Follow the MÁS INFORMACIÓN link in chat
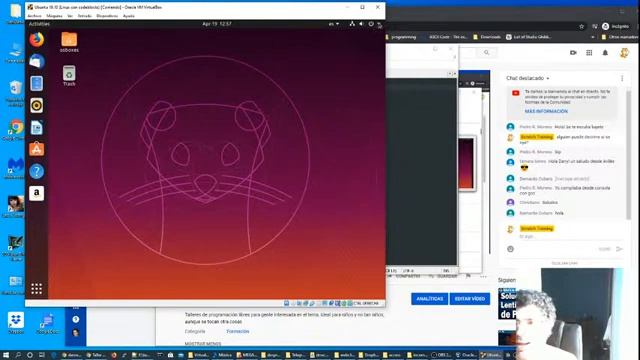 (546, 111)
